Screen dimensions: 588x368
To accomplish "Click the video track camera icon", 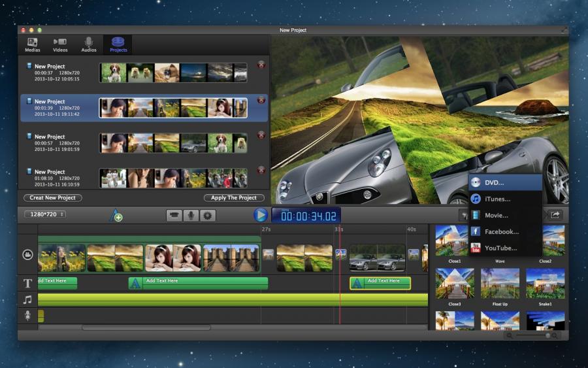I will click(27, 255).
